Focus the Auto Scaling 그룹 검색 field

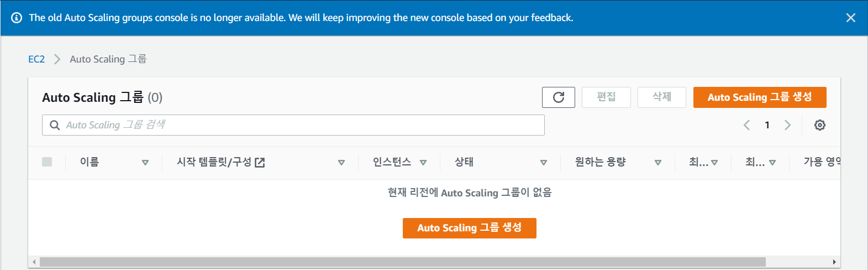tap(298, 125)
